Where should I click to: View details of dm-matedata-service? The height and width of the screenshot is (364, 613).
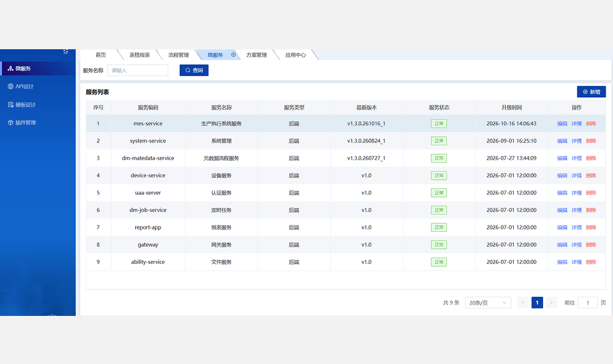577,158
